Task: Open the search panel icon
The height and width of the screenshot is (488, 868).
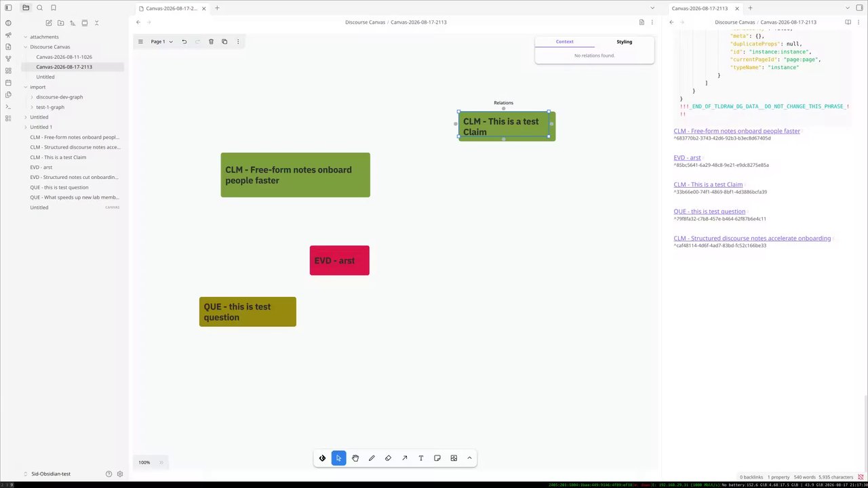Action: pyautogui.click(x=39, y=8)
